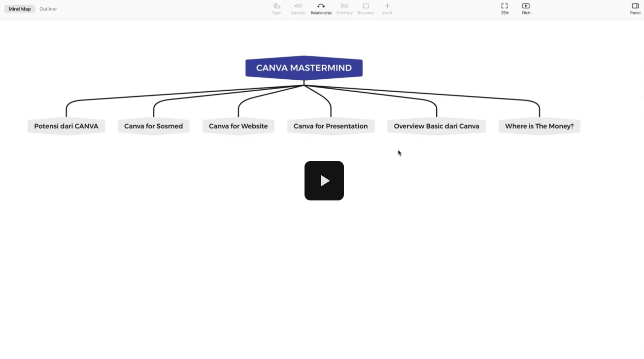Select the Relationship tool
The height and width of the screenshot is (359, 644).
[321, 8]
